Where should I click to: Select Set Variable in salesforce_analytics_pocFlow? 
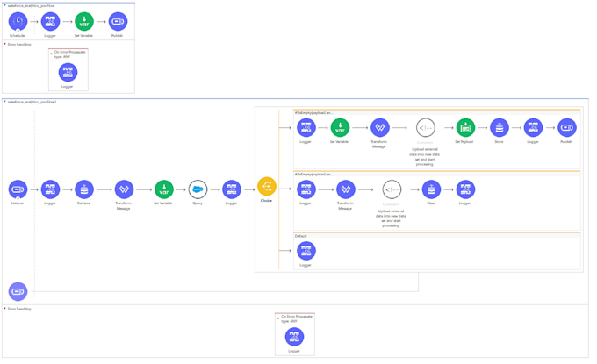84,22
